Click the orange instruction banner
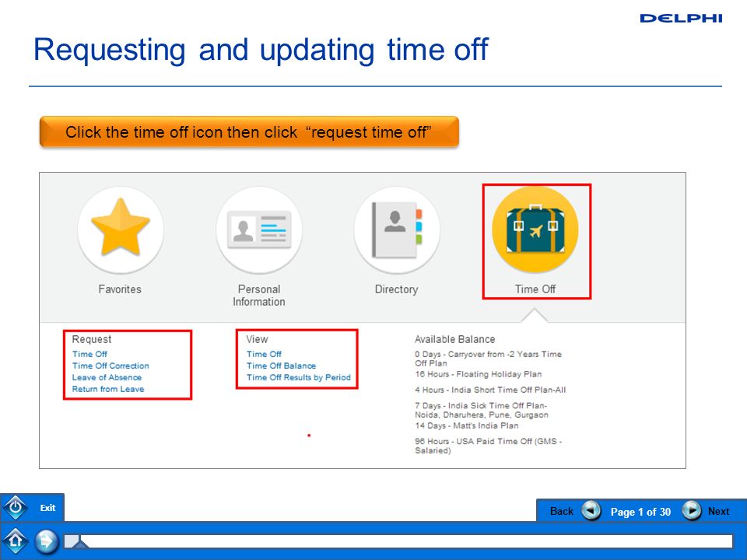Screen dimensions: 747x560 (249, 131)
